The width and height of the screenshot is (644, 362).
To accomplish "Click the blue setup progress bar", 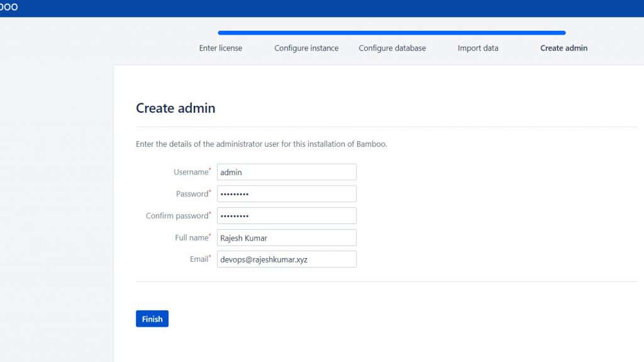I will click(x=391, y=33).
